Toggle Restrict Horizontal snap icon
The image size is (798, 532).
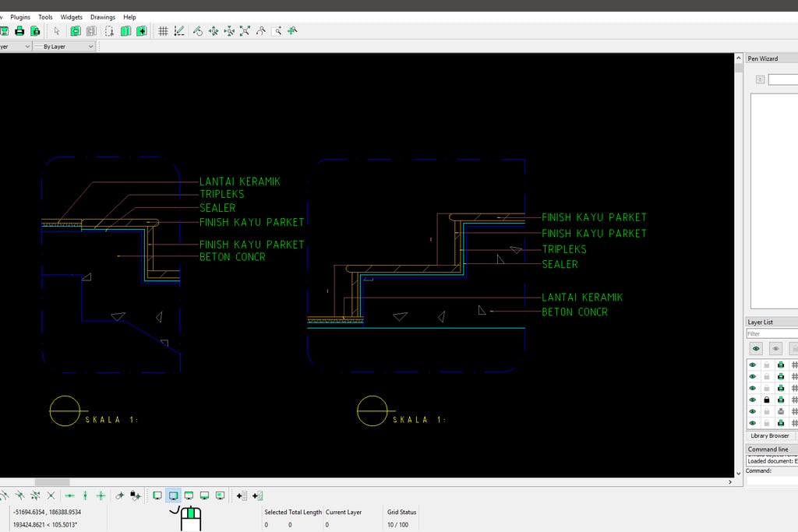69,495
